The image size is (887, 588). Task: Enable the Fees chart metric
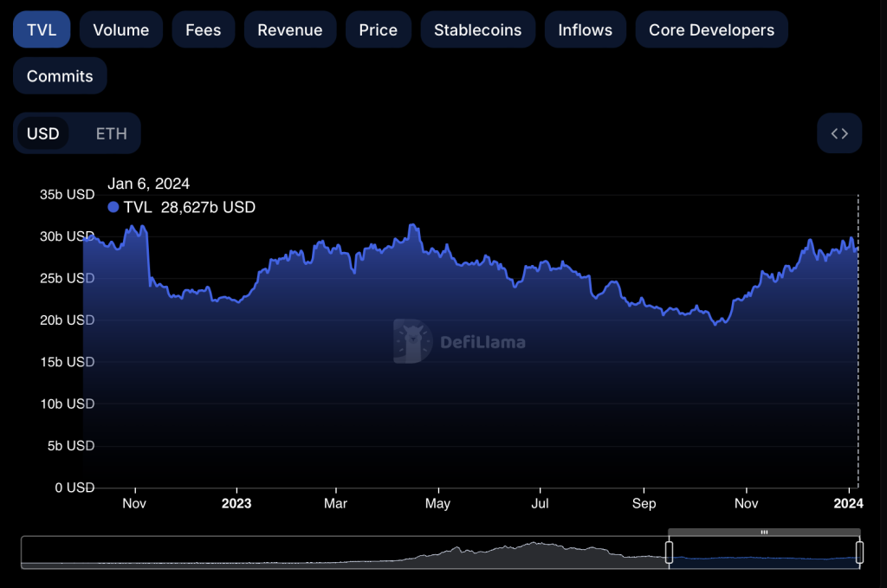coord(203,29)
